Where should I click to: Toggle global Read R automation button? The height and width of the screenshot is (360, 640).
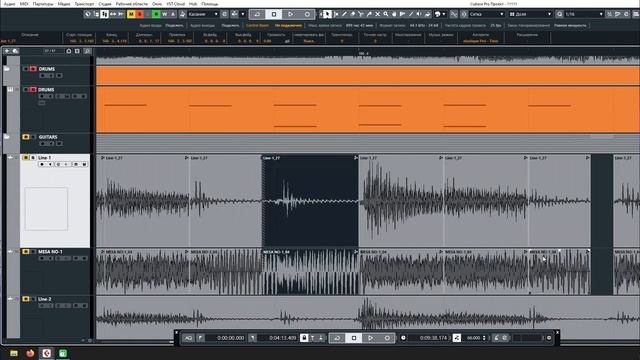tap(156, 14)
